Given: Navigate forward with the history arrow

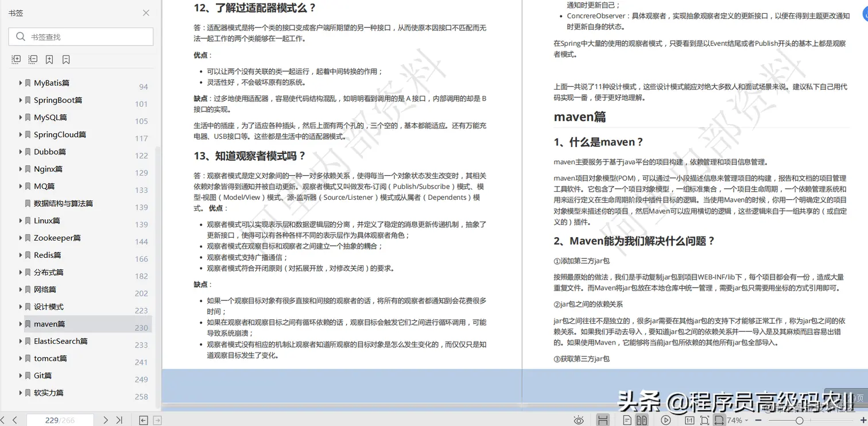Looking at the screenshot, I should (x=157, y=420).
